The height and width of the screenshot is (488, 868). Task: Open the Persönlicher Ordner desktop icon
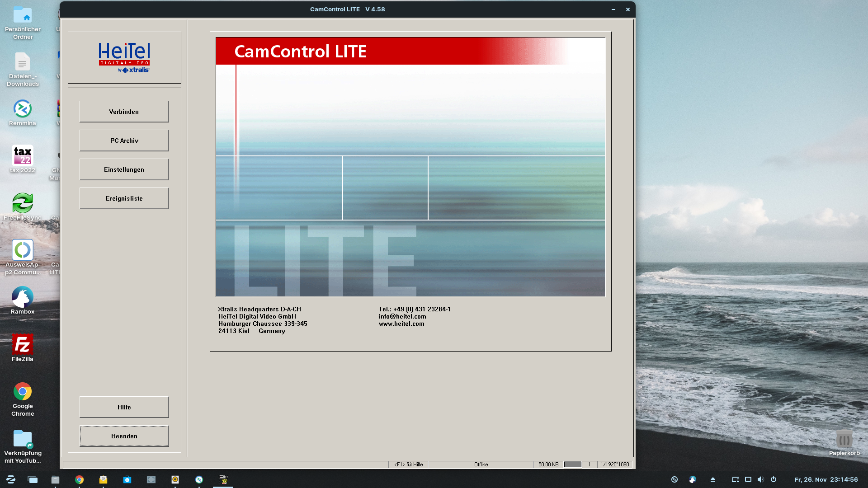pos(23,23)
